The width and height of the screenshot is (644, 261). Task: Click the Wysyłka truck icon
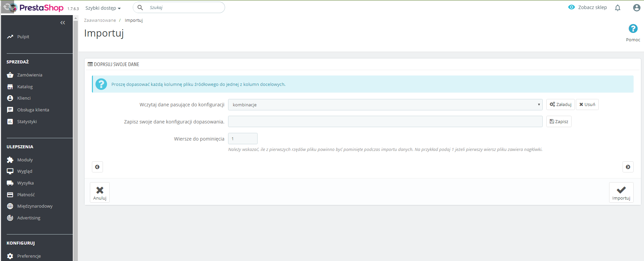coord(10,183)
